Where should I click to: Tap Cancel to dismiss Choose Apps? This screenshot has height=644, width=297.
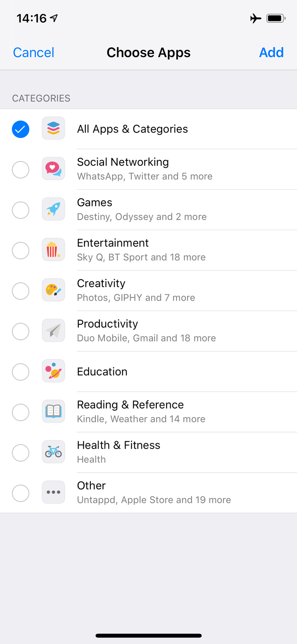[x=33, y=52]
